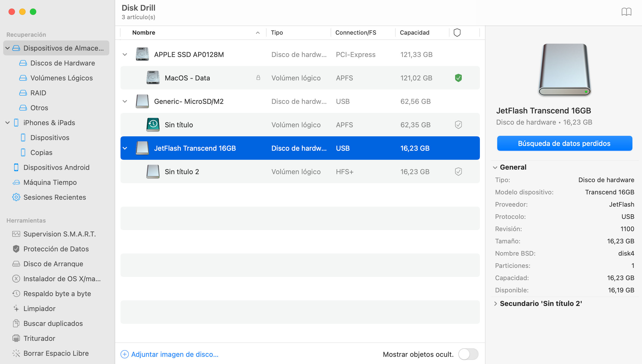The width and height of the screenshot is (642, 364).
Task: Click the disk4 BSD name value
Action: coord(626,253)
